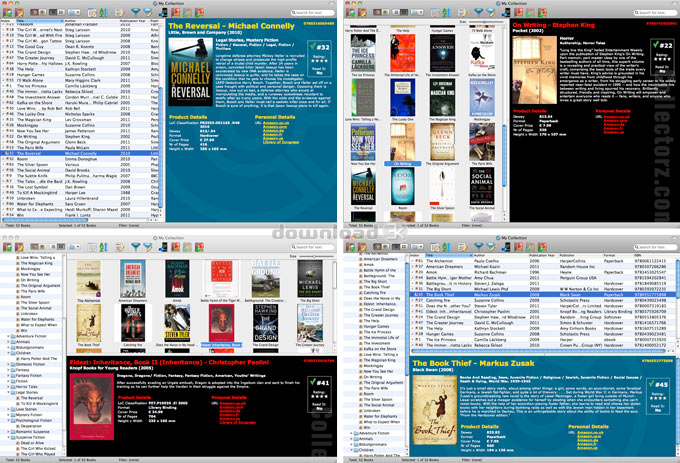Collapse the Legal Stories folder in the tree
The height and width of the screenshot is (463, 680).
8,392
